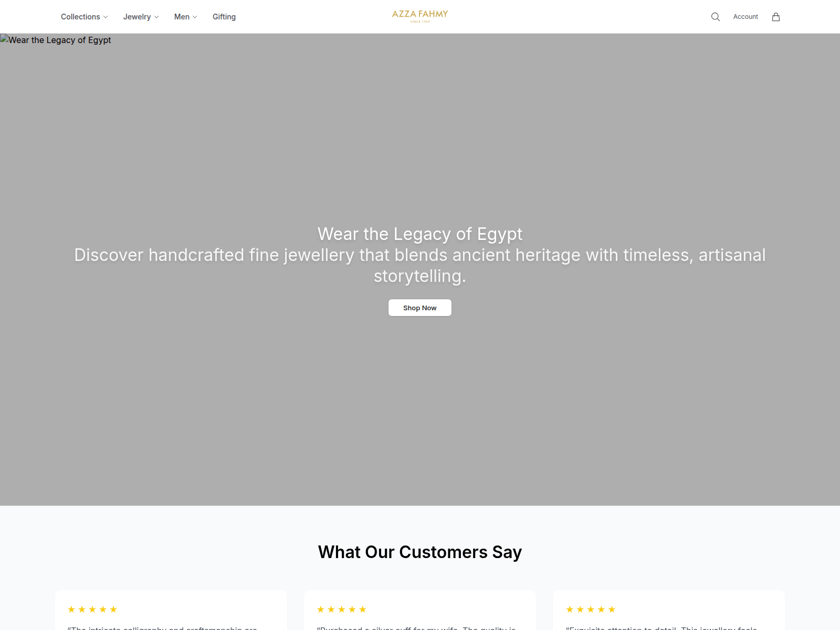The width and height of the screenshot is (840, 630).
Task: Expand the Collections dropdown menu
Action: point(84,17)
